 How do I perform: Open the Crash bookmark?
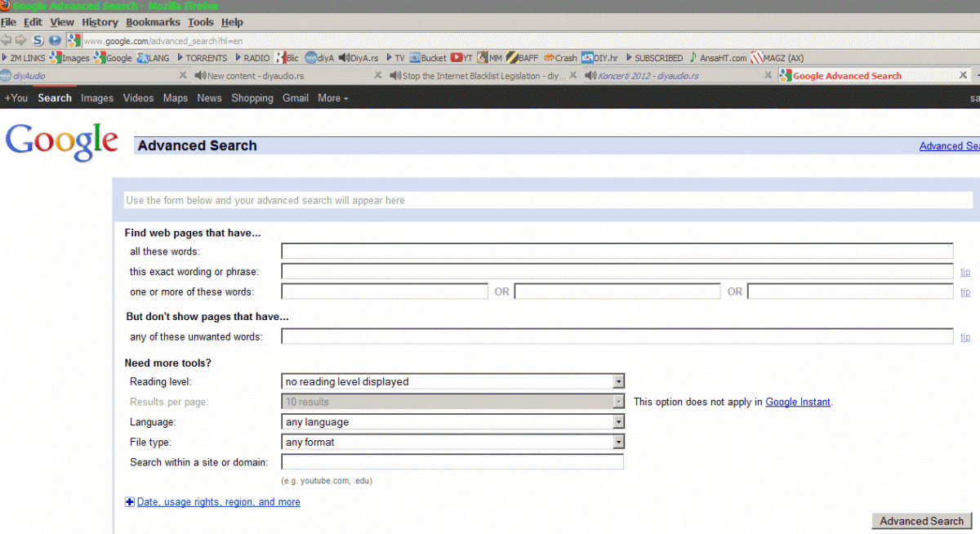[x=560, y=58]
